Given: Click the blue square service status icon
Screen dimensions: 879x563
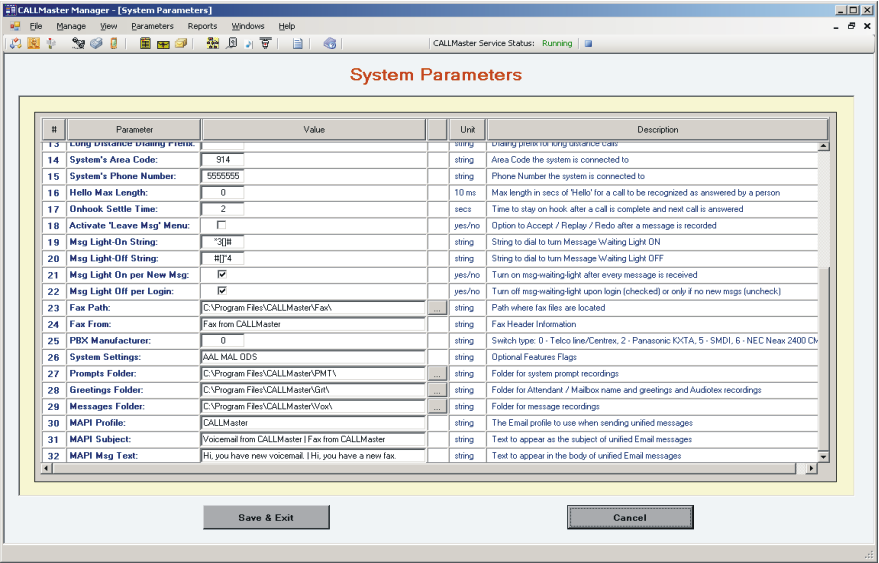Looking at the screenshot, I should (588, 43).
